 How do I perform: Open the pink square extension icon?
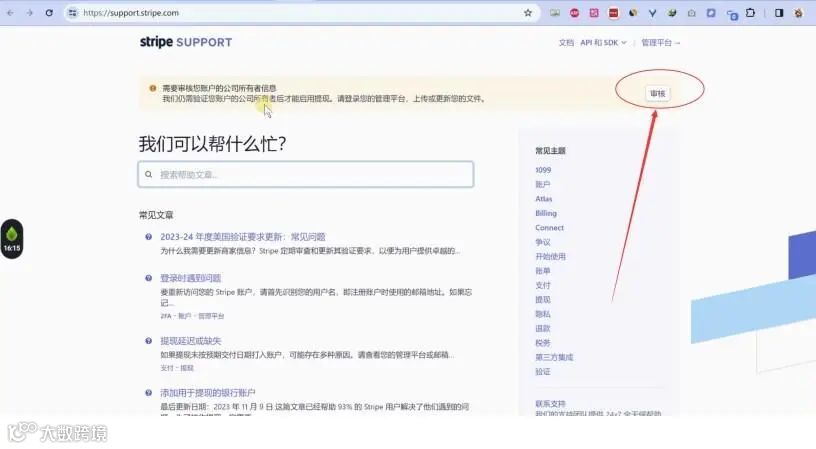tap(594, 13)
